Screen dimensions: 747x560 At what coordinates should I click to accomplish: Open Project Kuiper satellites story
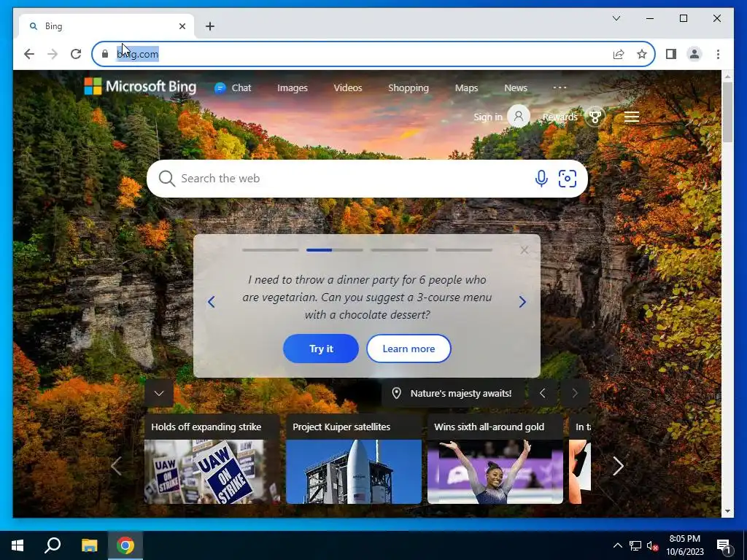click(x=354, y=459)
